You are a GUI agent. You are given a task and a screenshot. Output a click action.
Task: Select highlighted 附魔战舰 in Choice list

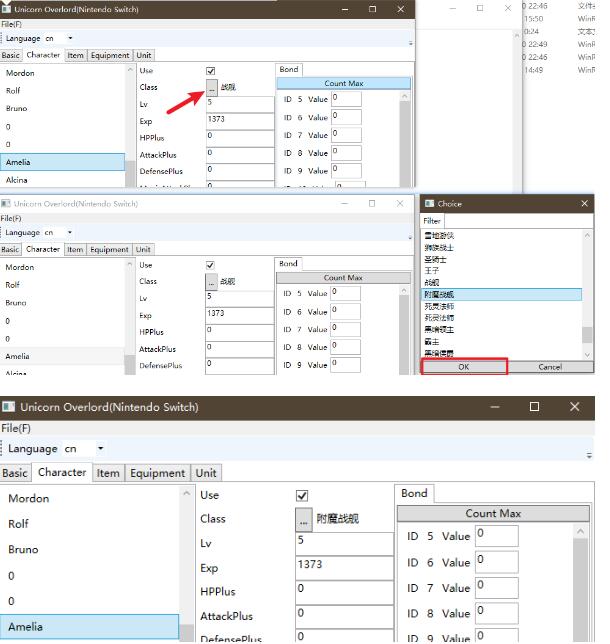(502, 294)
